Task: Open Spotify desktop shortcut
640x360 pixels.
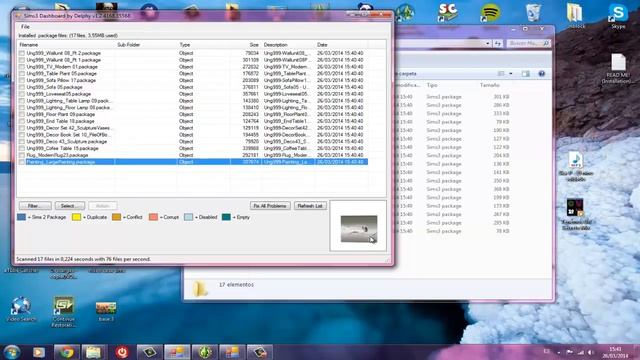Action: pos(490,12)
